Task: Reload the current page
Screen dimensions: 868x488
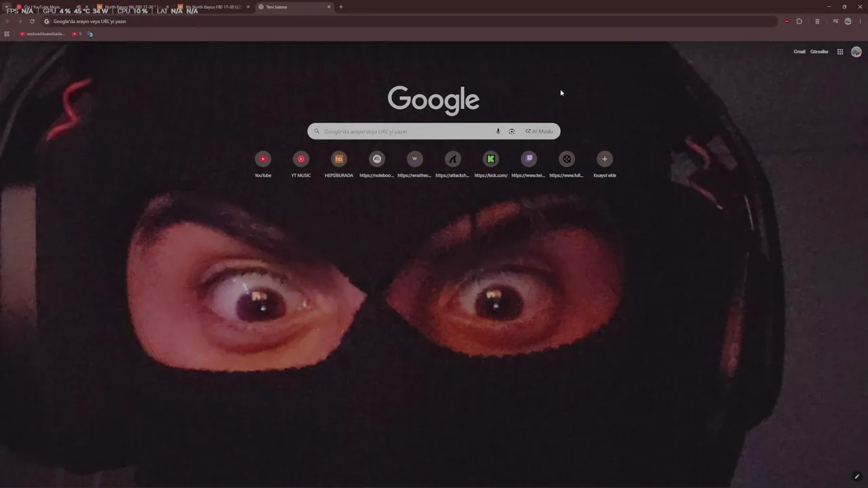Action: tap(32, 21)
